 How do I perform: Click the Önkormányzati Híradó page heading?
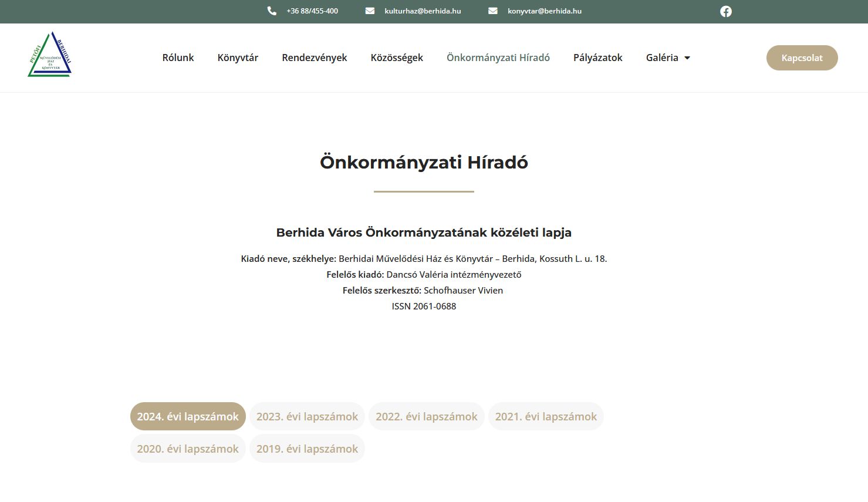tap(424, 162)
